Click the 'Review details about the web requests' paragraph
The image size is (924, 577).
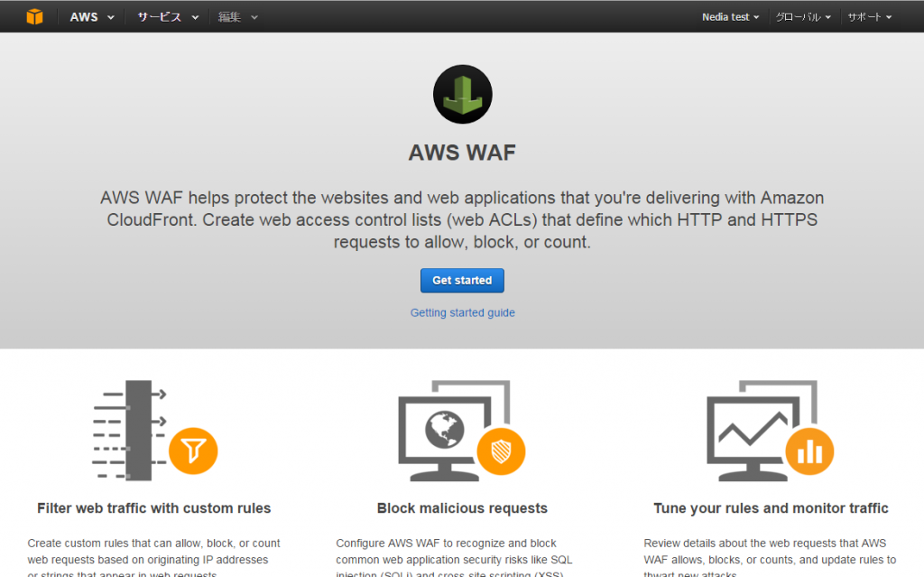[x=771, y=557]
